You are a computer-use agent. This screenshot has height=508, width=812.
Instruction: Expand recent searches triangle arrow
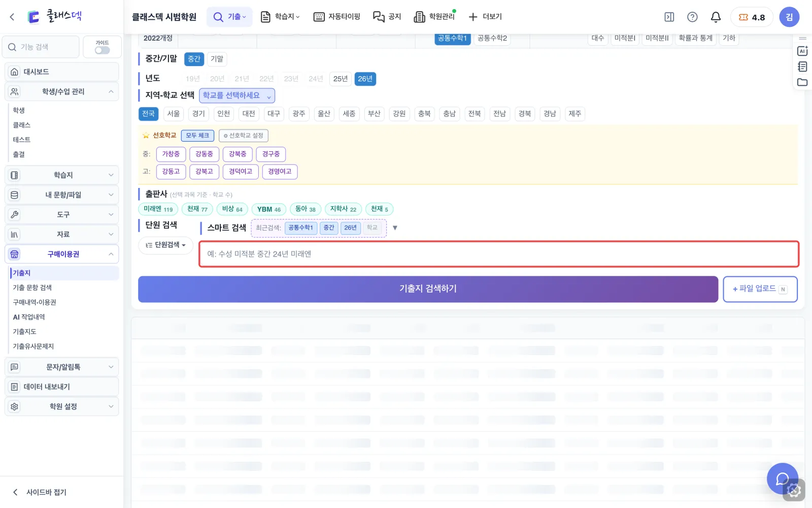[x=395, y=228]
